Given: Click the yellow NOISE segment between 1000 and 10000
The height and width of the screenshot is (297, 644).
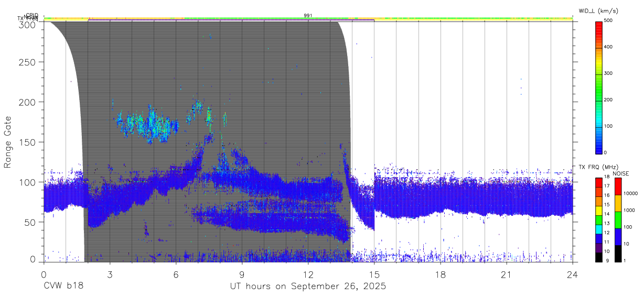Looking at the screenshot, I should tap(618, 203).
